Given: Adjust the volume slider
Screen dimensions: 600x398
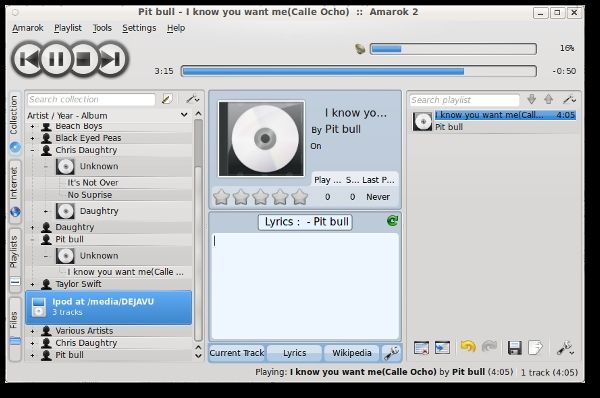Looking at the screenshot, I should click(453, 49).
